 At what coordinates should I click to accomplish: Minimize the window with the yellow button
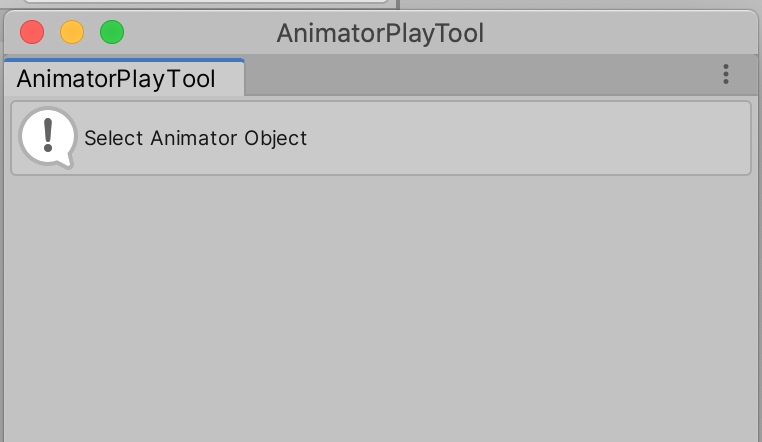coord(72,33)
